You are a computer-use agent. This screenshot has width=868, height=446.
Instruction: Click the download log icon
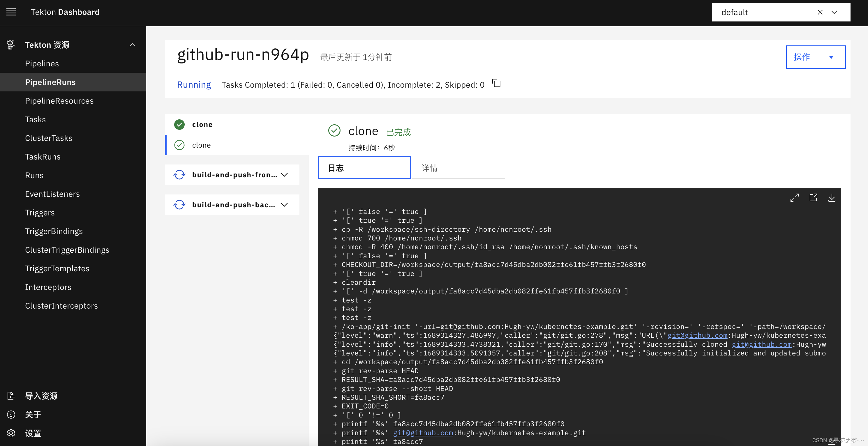tap(832, 198)
